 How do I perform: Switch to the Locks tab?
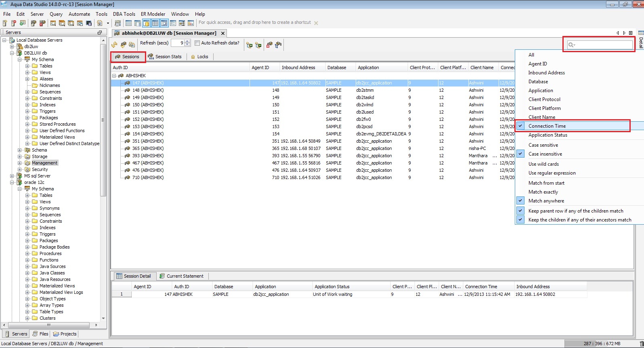click(x=199, y=57)
